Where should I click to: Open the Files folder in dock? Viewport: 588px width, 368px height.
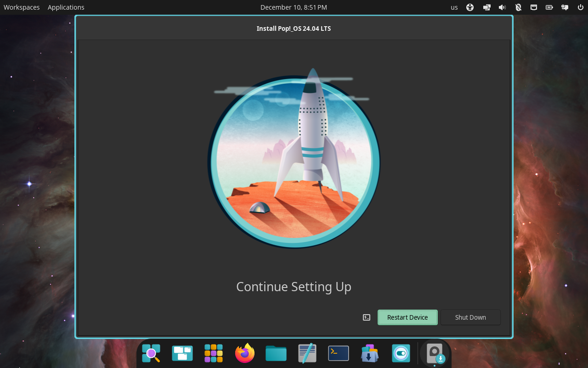(x=276, y=353)
